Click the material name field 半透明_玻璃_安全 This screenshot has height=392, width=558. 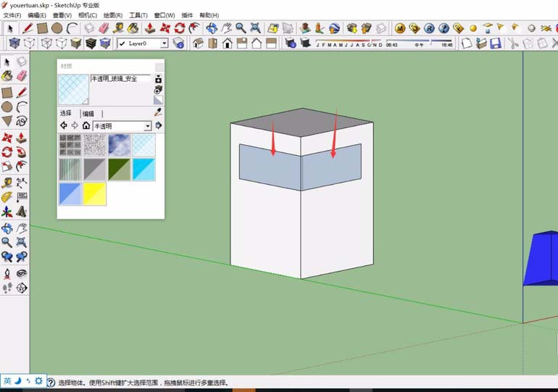point(120,78)
